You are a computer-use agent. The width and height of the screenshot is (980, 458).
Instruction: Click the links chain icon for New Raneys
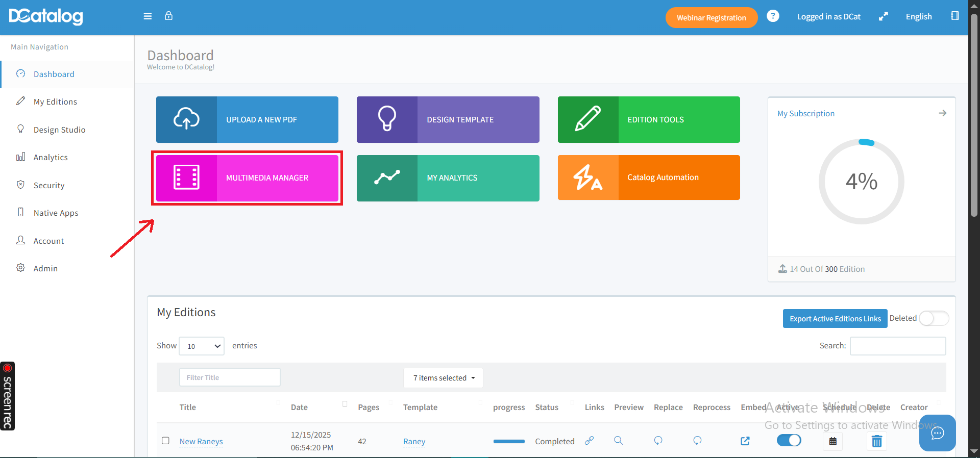pos(589,440)
